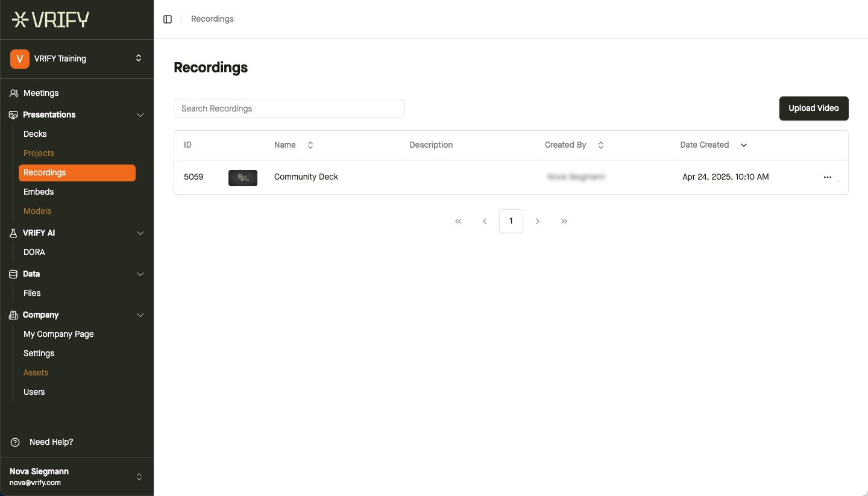The height and width of the screenshot is (496, 868).
Task: Open VRIFY Training workspace switcher
Action: [77, 58]
